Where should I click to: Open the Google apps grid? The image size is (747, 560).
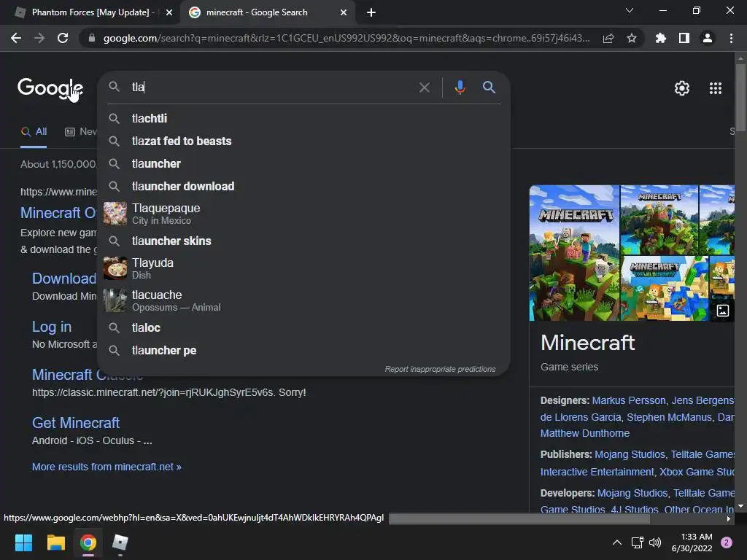pyautogui.click(x=715, y=88)
